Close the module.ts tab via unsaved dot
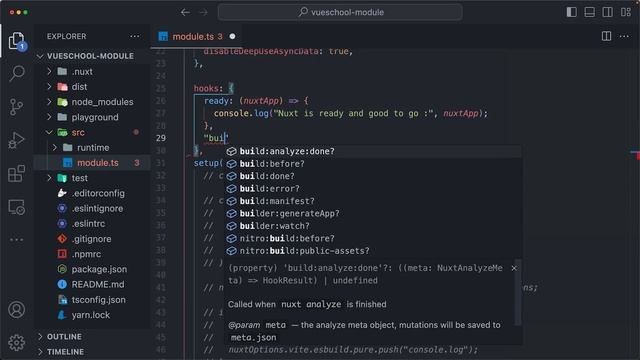 point(232,36)
